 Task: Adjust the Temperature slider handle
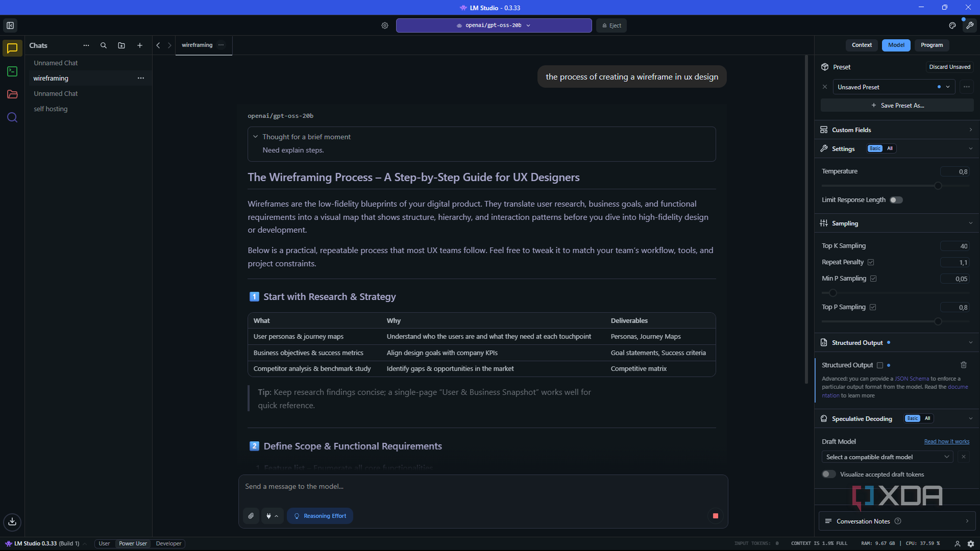[938, 186]
